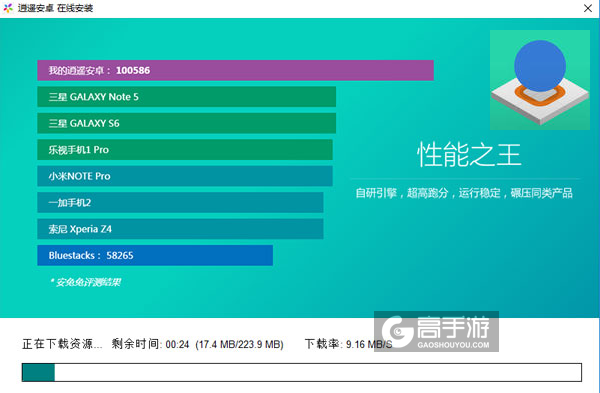Screen dimensions: 600x393
Task: Click the 下载率 9.16 MB/S speed text
Action: point(348,344)
